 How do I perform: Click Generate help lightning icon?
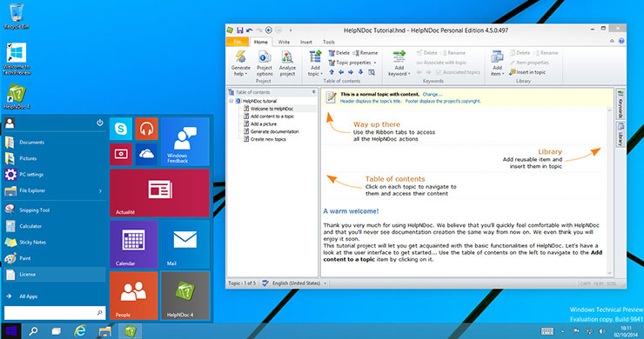pos(240,56)
